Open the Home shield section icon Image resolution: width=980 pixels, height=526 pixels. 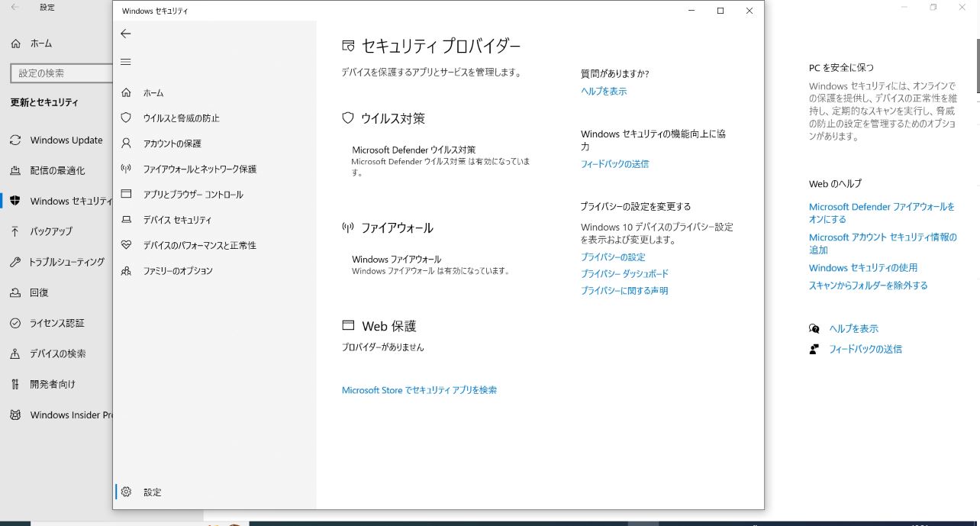(x=127, y=92)
